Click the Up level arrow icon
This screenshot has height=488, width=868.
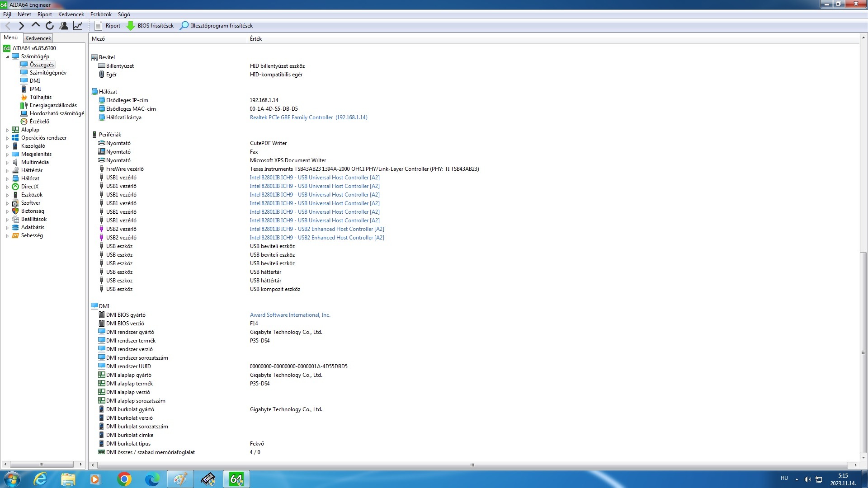[x=36, y=26]
